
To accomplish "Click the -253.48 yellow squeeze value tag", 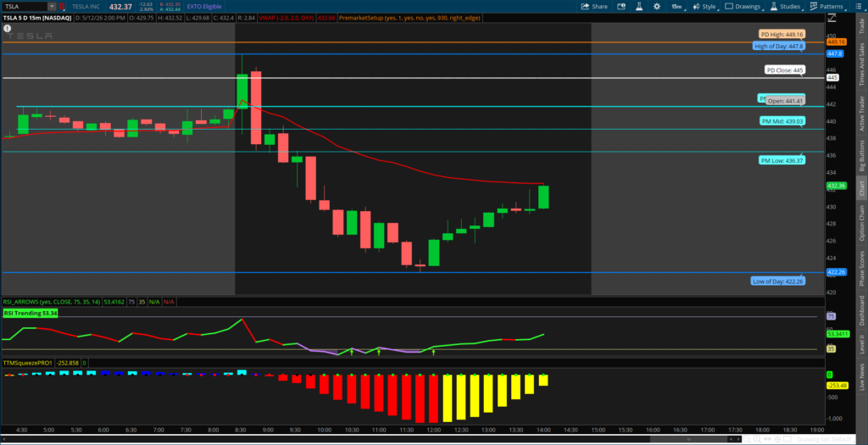I will click(x=837, y=386).
